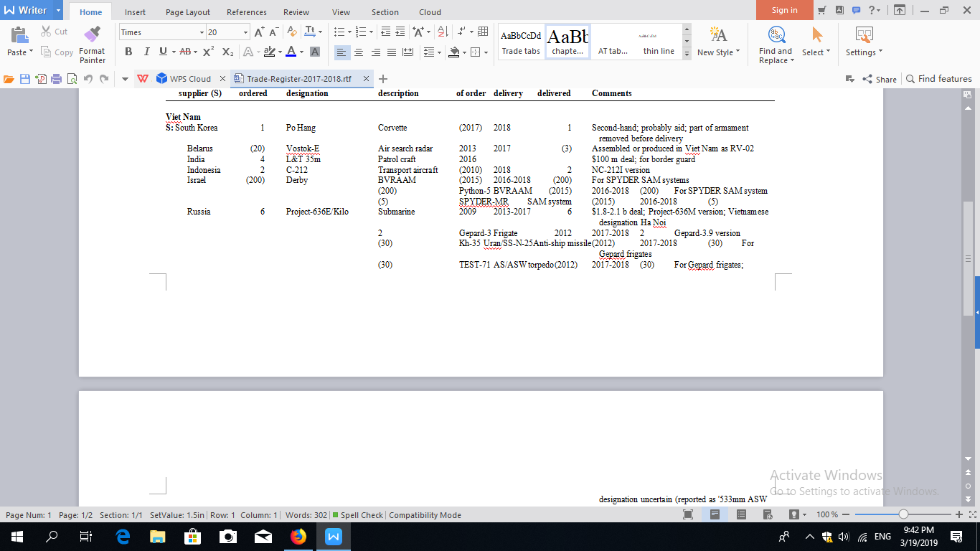Viewport: 980px width, 551px height.
Task: Apply the Trade tabs style
Action: coord(521,42)
